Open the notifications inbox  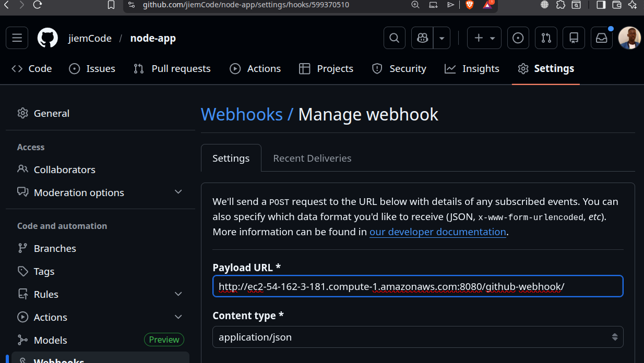[x=601, y=38]
